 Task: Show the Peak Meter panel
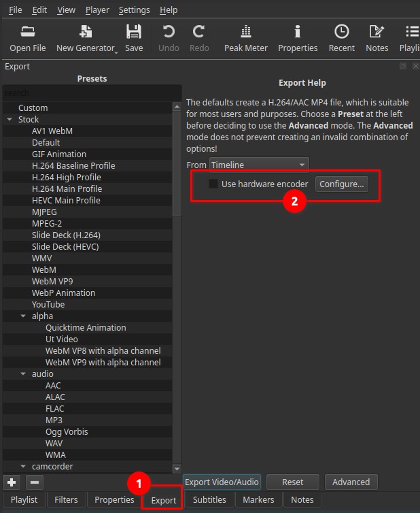(x=245, y=31)
